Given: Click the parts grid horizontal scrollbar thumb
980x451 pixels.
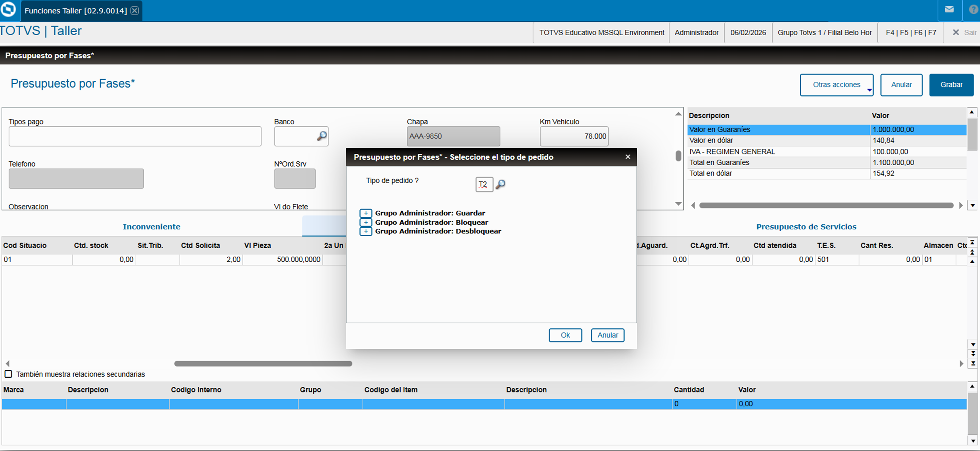Looking at the screenshot, I should point(263,364).
